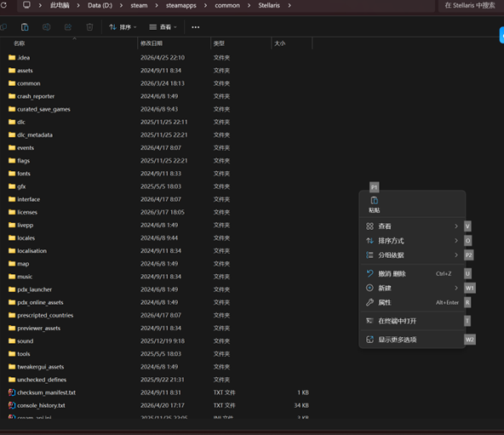504x435 pixels.
Task: Click Data (D:) breadcrumb segment
Action: point(100,5)
